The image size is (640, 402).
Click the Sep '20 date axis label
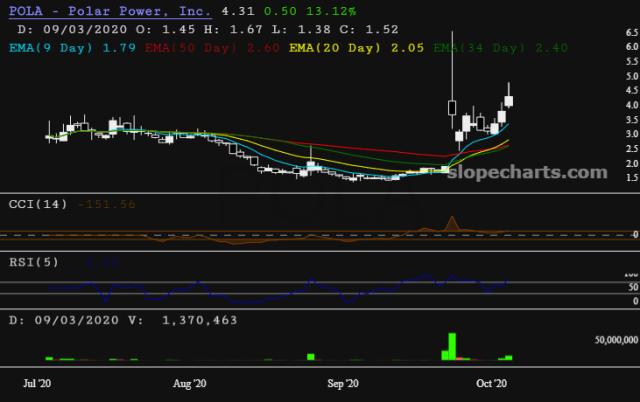344,383
